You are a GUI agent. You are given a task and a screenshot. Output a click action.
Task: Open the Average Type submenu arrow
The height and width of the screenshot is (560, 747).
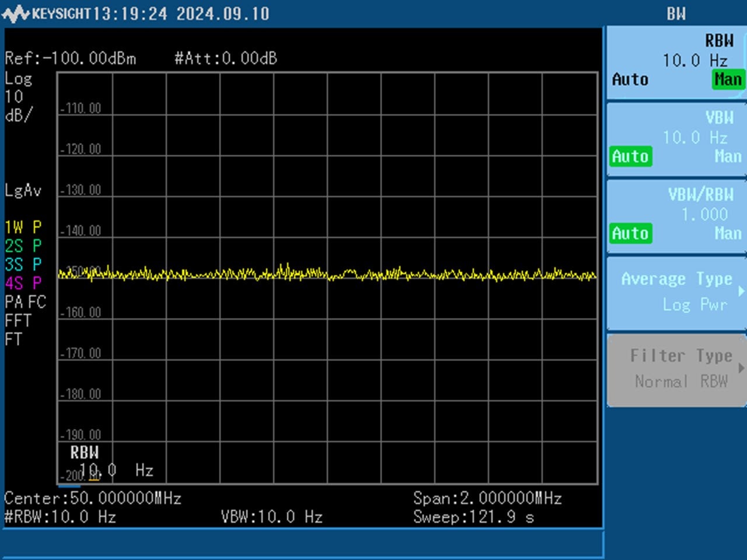[742, 290]
